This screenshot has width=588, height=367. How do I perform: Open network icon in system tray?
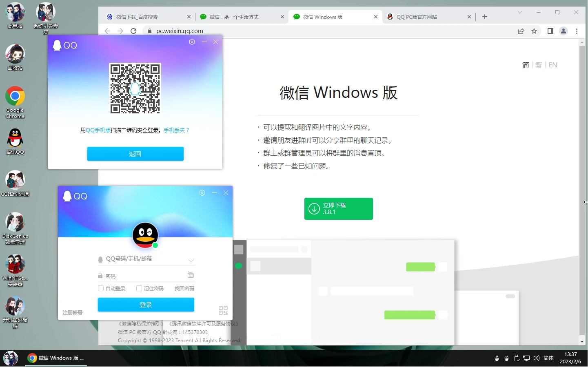pyautogui.click(x=526, y=358)
